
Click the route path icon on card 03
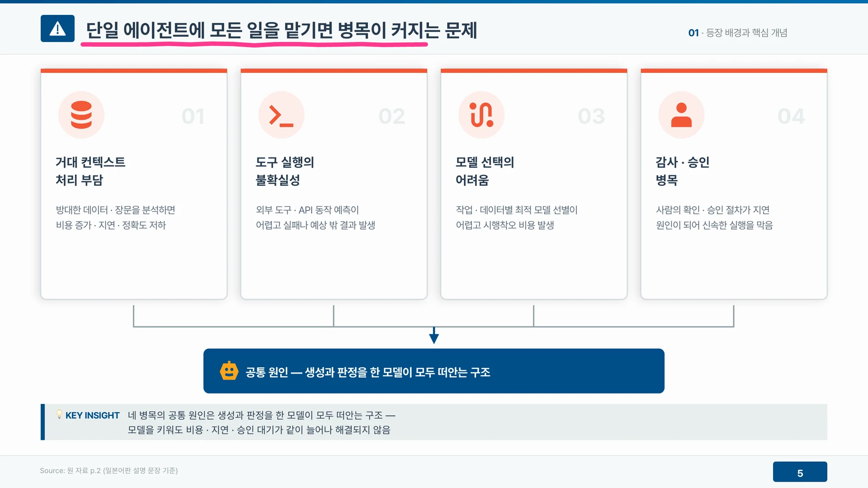pos(481,115)
